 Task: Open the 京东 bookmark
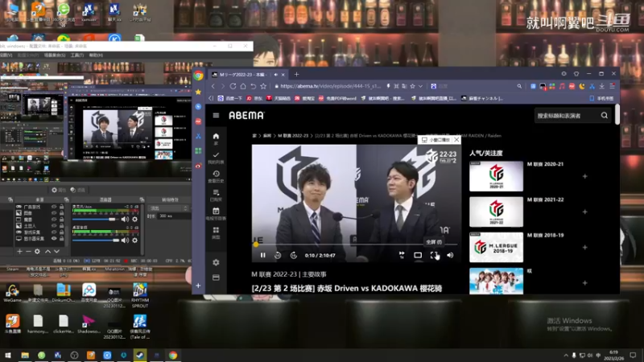coord(254,98)
